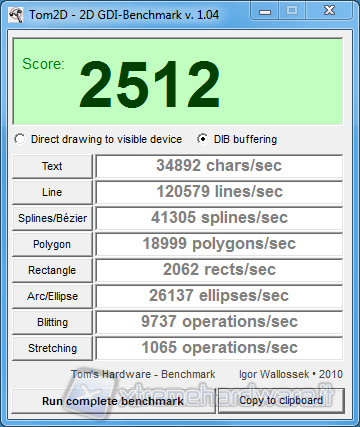Close the Tom2D benchmark window
The image size is (360, 427).
(x=329, y=11)
